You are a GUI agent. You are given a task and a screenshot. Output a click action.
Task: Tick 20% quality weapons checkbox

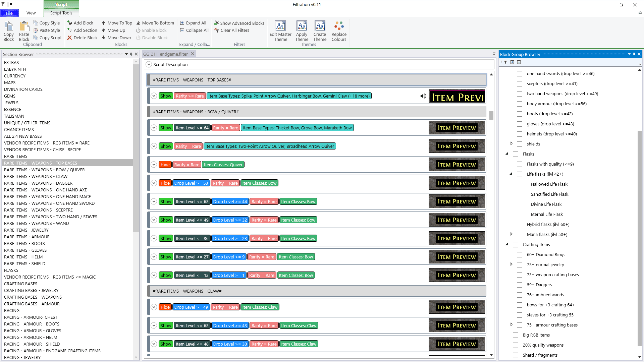tap(516, 345)
